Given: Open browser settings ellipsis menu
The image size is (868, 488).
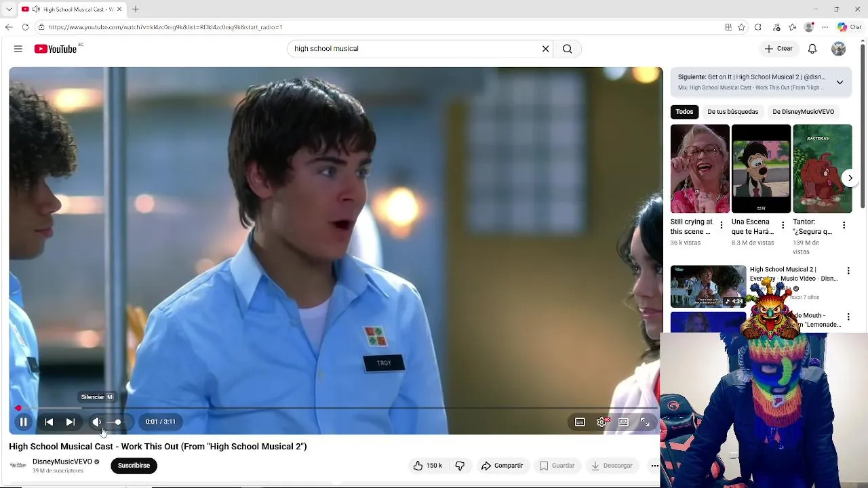Looking at the screenshot, I should [825, 27].
